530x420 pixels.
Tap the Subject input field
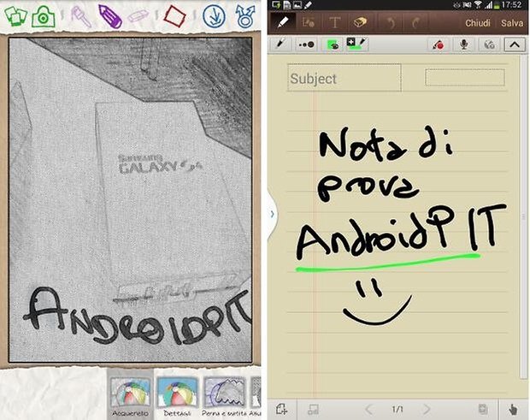[344, 78]
